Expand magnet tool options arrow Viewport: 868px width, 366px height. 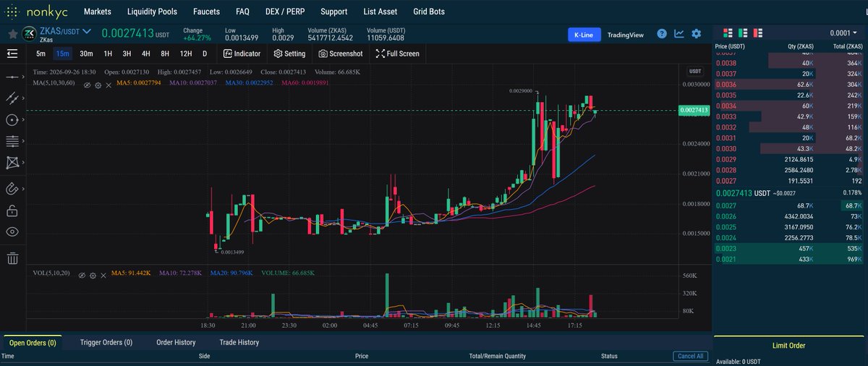(x=25, y=189)
